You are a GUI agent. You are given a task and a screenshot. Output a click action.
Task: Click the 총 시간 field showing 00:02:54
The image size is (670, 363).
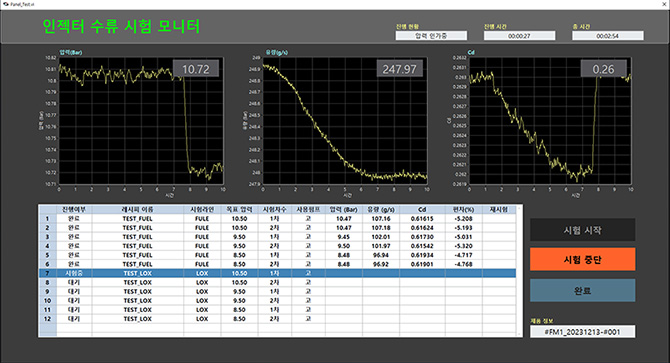tap(608, 36)
